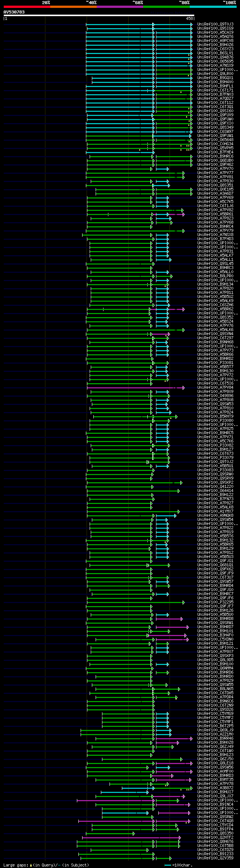Image resolution: width=240 pixels, height=868 pixels.
Task: Select the UniRef100_A5BR61 entry
Action: click(x=215, y=214)
